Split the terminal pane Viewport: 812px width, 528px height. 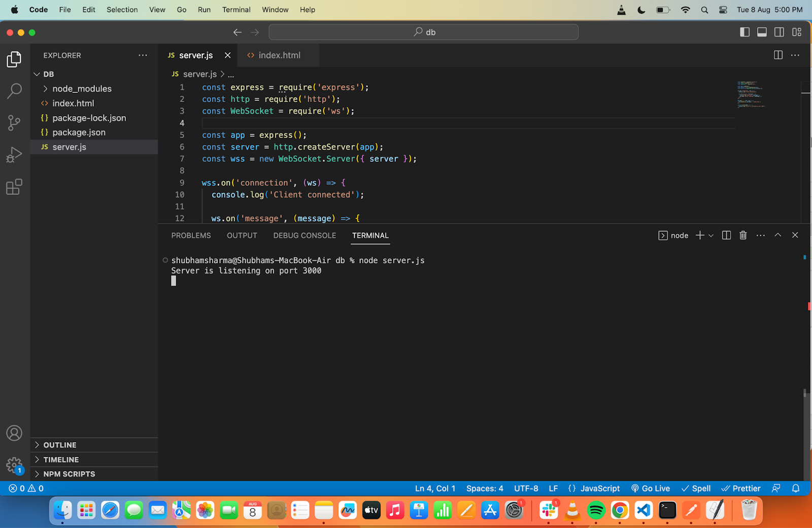(726, 235)
